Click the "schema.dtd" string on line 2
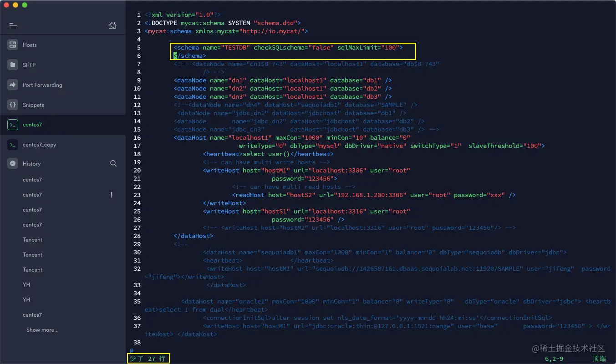This screenshot has height=364, width=616. tap(275, 23)
